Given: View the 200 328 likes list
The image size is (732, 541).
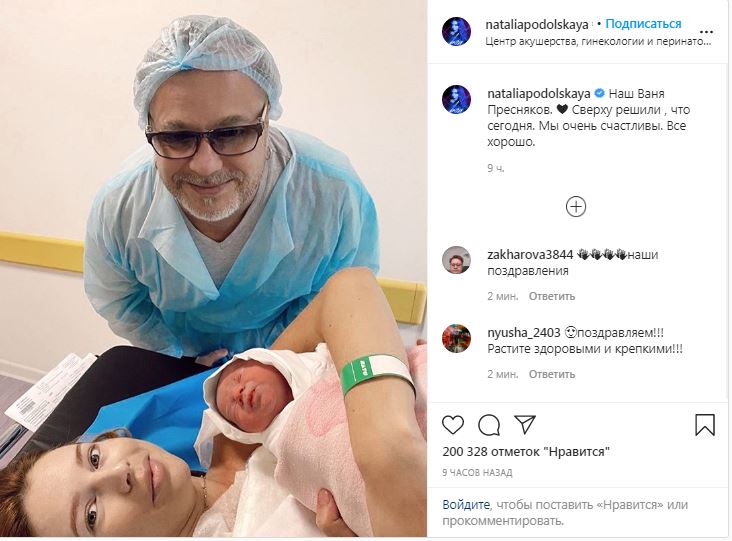Looking at the screenshot, I should point(526,452).
